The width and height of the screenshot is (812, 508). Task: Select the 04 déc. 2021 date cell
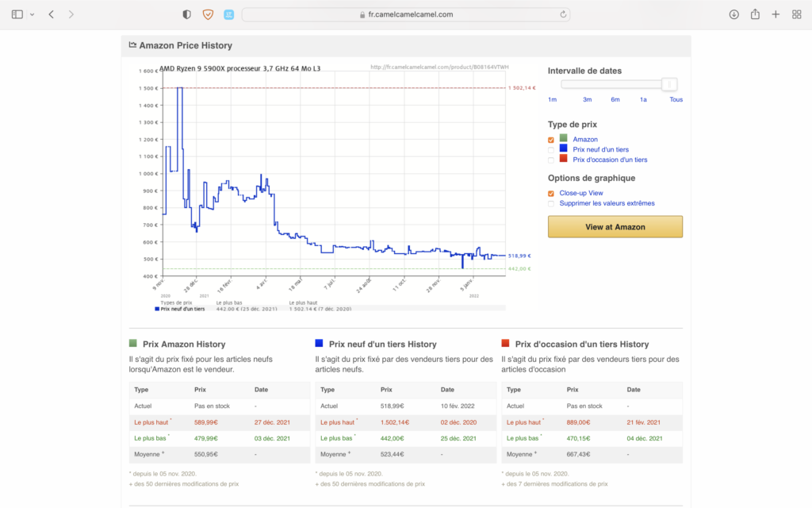(x=644, y=438)
